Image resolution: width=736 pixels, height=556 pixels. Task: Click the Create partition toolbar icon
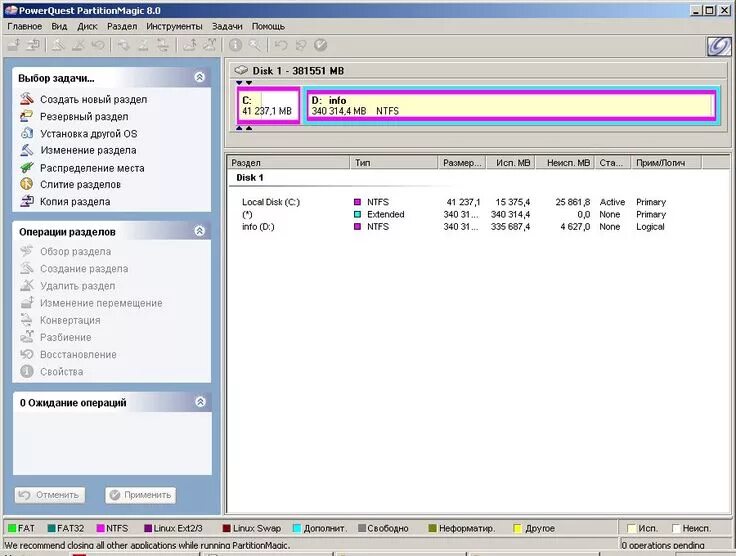(x=59, y=45)
